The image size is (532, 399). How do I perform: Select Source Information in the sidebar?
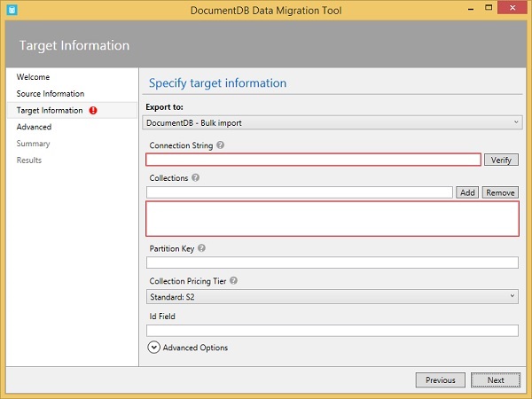pyautogui.click(x=51, y=94)
